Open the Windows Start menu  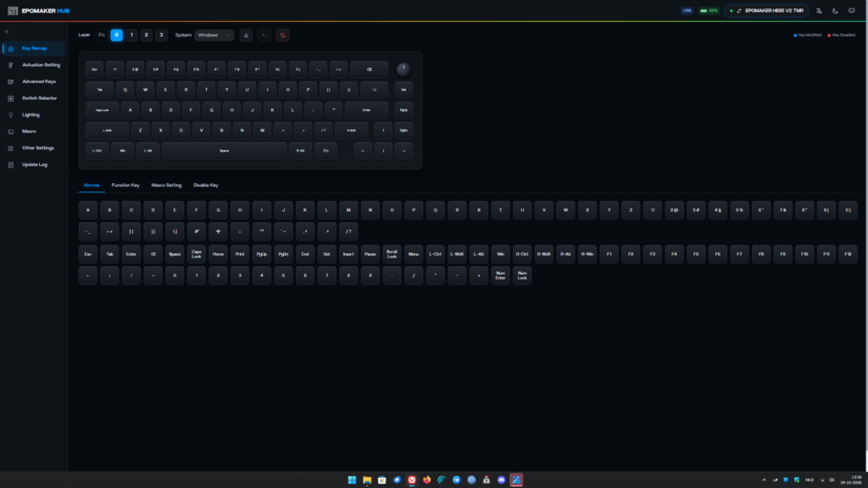coord(352,480)
